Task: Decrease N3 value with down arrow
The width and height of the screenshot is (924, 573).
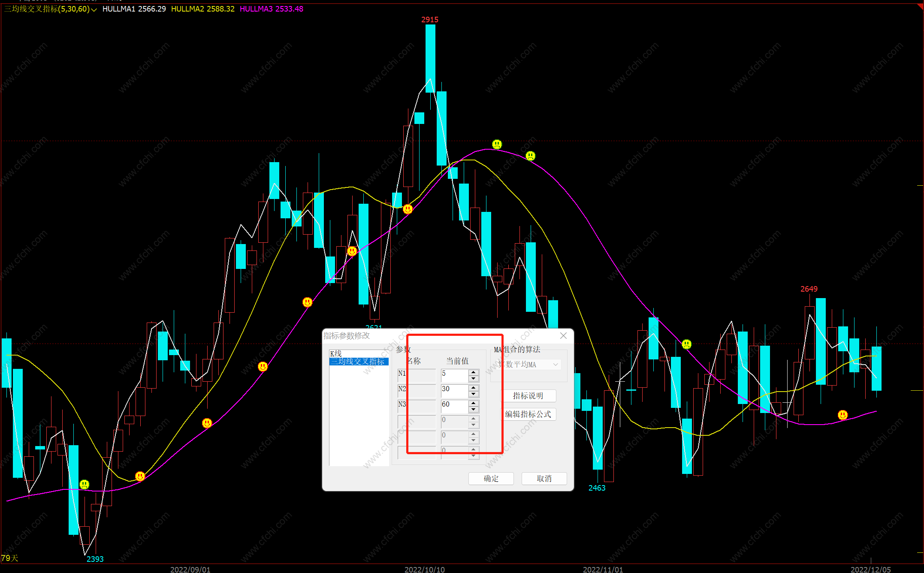Action: [x=474, y=410]
